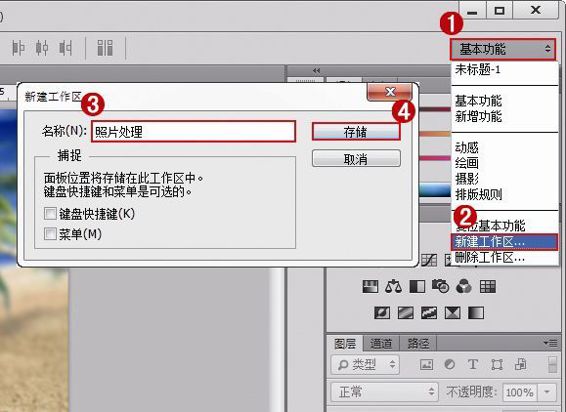Image resolution: width=566 pixels, height=412 pixels.
Task: Click the Color Balance adjustment icon
Action: pyautogui.click(x=393, y=287)
